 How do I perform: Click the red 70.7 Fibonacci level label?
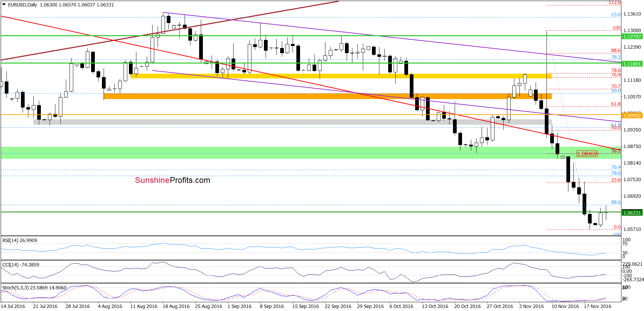point(616,86)
